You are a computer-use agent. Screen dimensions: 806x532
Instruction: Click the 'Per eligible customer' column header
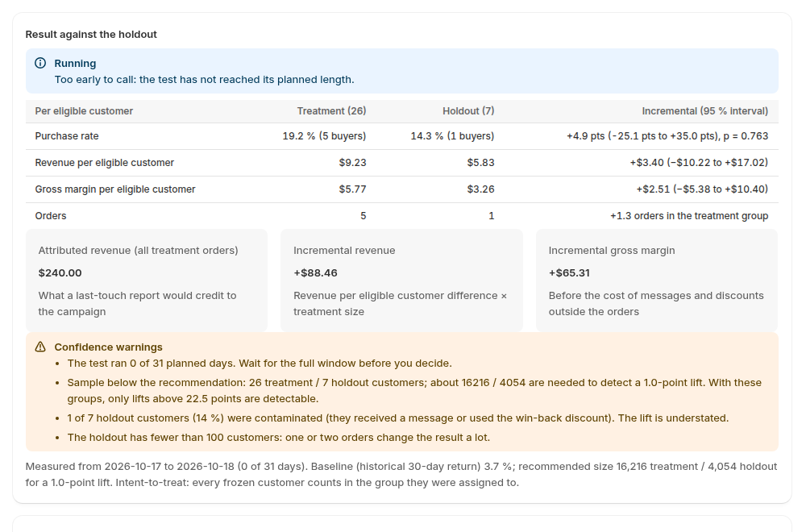[84, 111]
